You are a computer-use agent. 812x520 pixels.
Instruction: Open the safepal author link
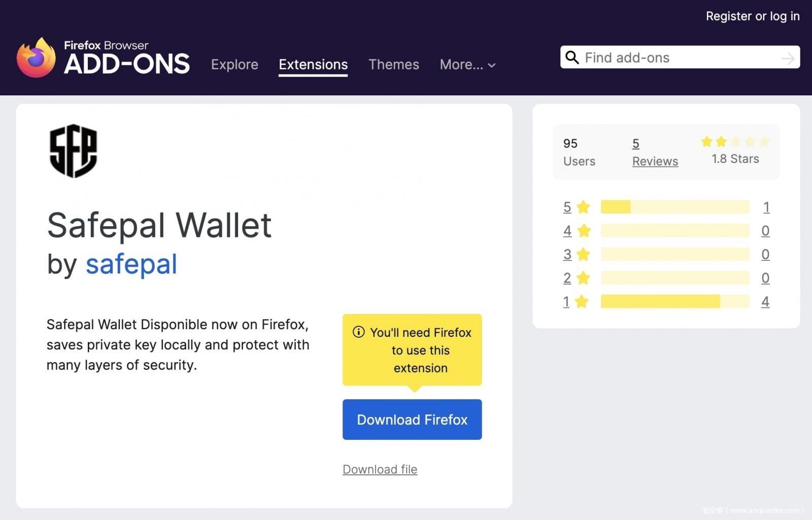click(x=131, y=264)
